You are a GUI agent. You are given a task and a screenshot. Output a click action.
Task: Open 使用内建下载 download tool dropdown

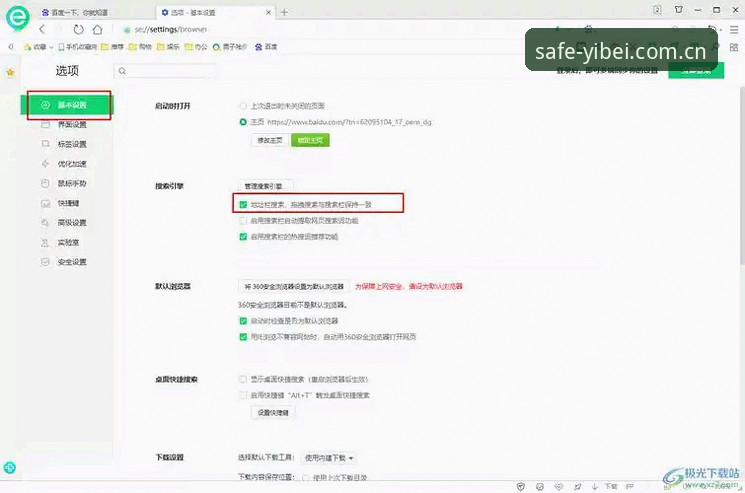329,458
